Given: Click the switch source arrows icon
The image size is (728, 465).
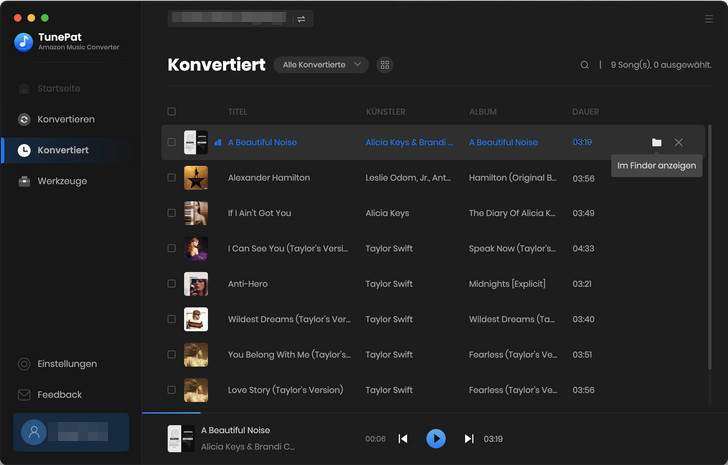Looking at the screenshot, I should pos(301,19).
